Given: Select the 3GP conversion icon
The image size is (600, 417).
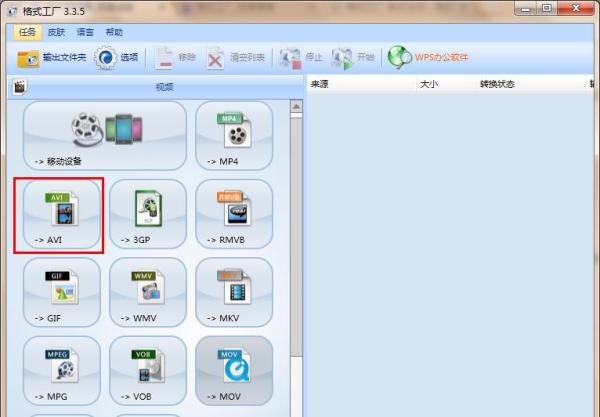Looking at the screenshot, I should click(x=148, y=214).
